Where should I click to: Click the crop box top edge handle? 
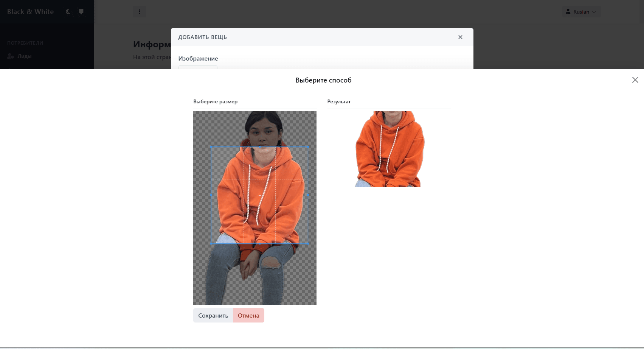click(x=260, y=147)
